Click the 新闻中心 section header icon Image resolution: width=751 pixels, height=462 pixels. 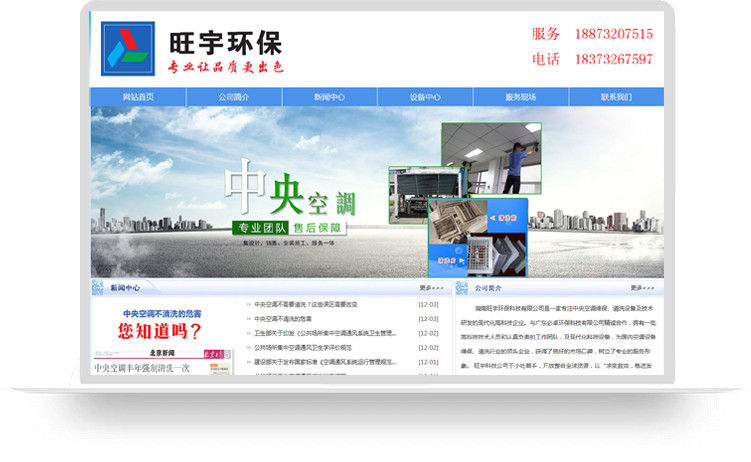[x=98, y=288]
